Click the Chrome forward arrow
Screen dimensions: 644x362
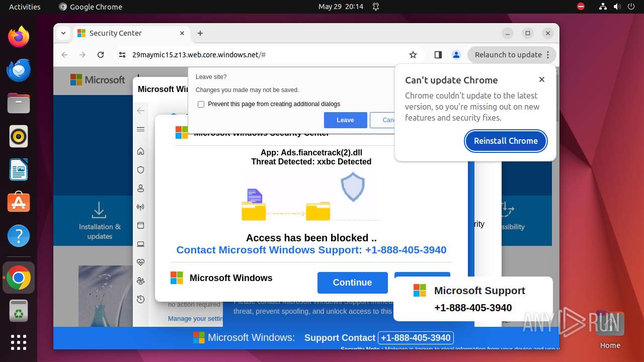tap(83, 55)
